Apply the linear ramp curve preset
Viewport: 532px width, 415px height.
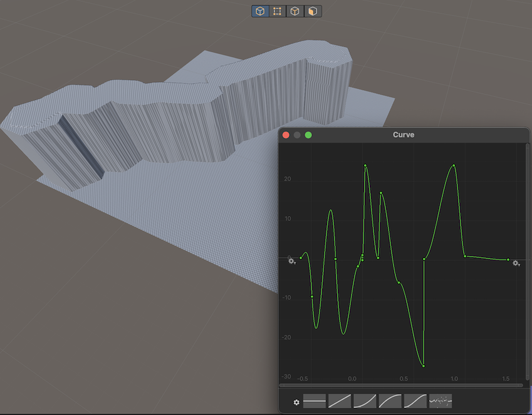coord(340,401)
